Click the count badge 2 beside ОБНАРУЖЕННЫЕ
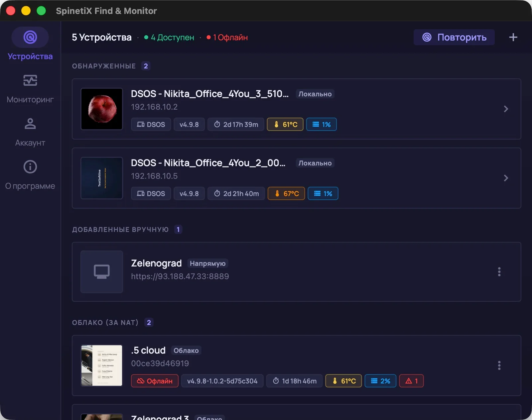The height and width of the screenshot is (420, 532). [x=146, y=66]
